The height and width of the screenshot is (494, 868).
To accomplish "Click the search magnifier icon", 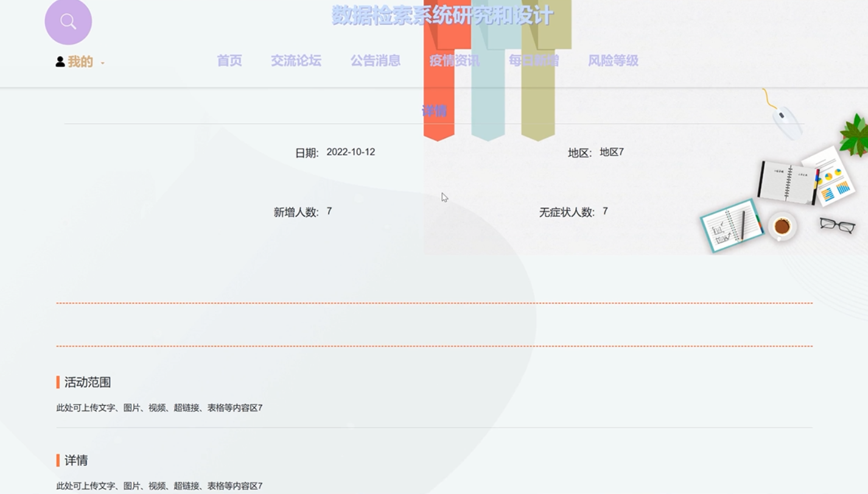I will [x=68, y=21].
